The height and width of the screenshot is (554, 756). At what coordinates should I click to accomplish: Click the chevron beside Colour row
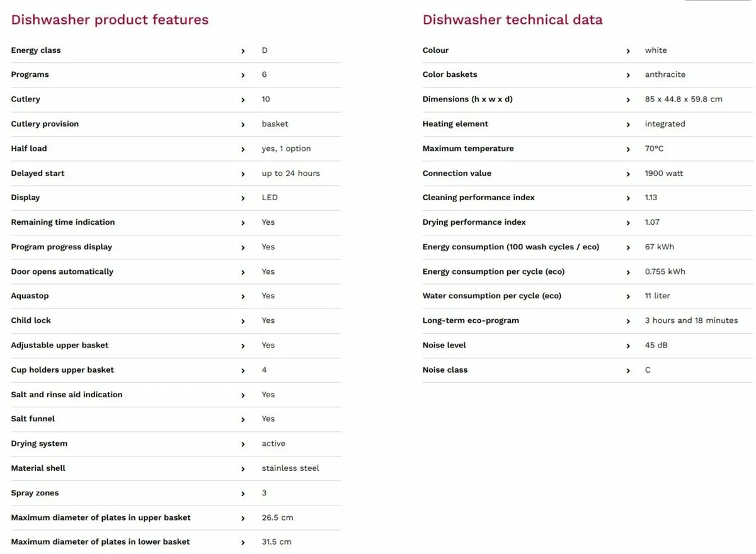point(628,51)
